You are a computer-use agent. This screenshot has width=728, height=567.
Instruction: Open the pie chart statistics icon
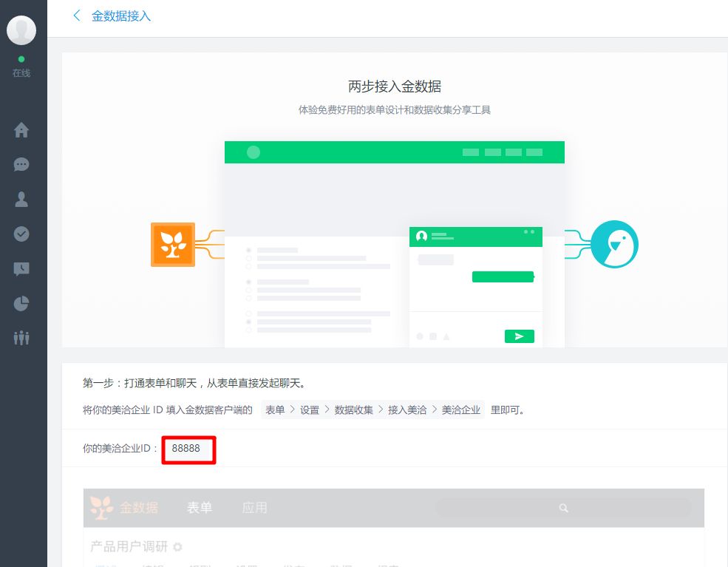pos(21,304)
